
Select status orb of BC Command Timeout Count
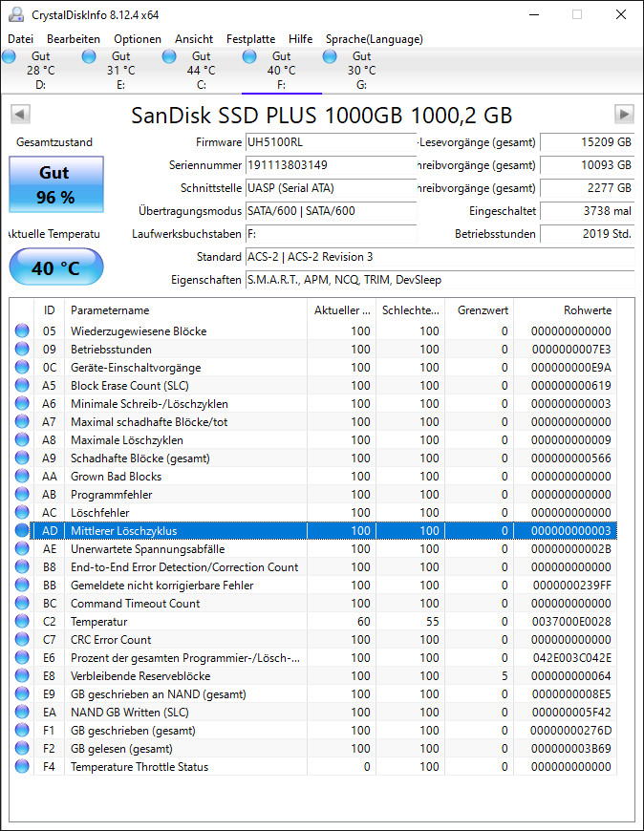tap(22, 603)
